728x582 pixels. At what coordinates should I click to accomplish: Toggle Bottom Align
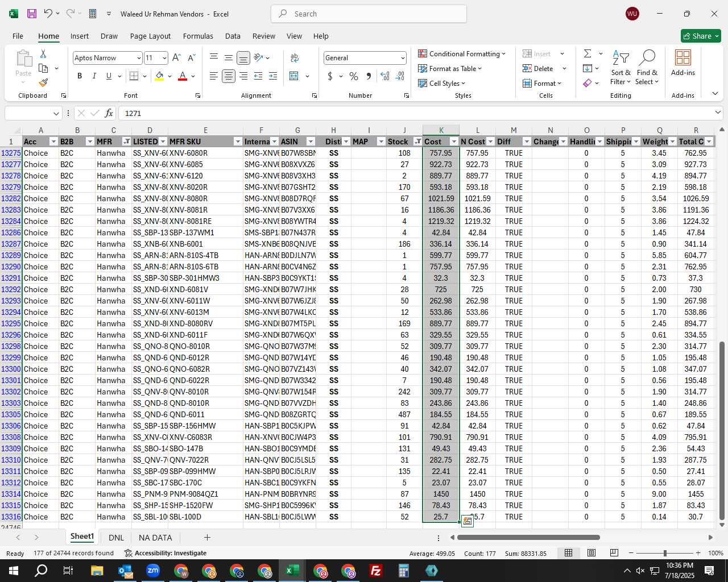243,58
